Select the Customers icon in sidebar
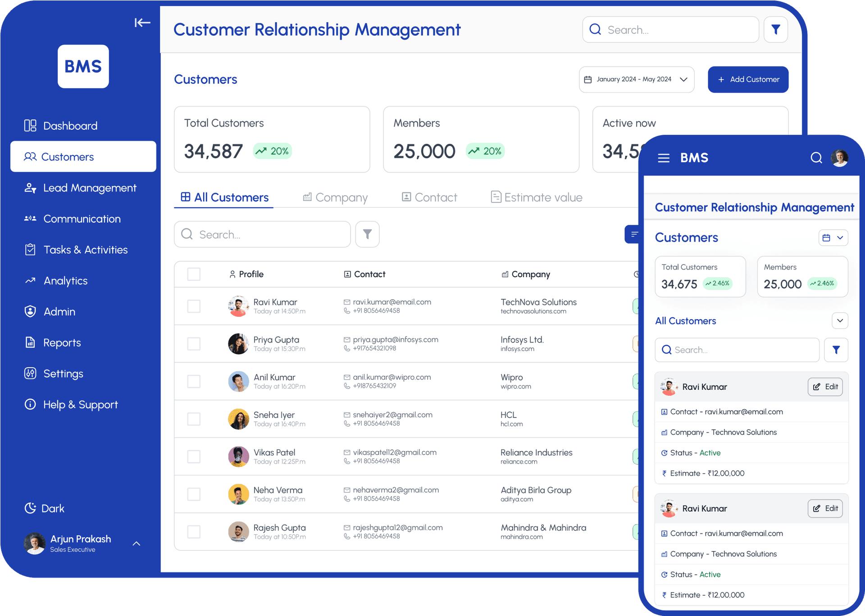The image size is (865, 616). 30,156
